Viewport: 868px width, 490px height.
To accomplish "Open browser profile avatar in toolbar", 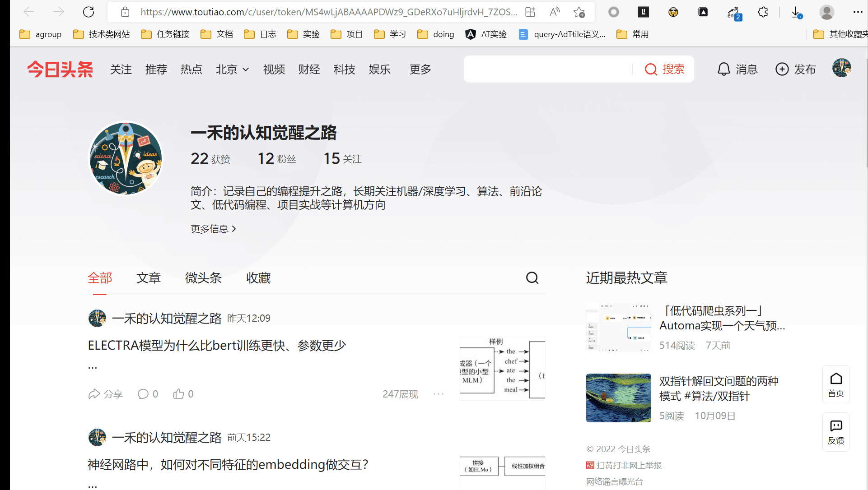I will (826, 12).
